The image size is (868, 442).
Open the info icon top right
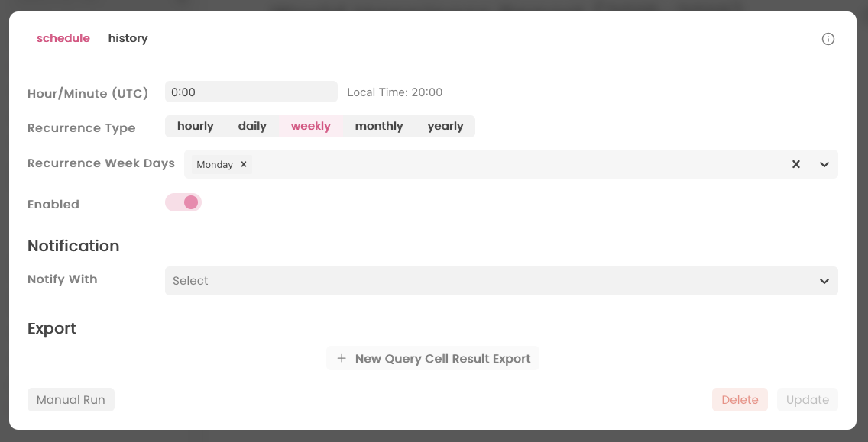(x=828, y=38)
